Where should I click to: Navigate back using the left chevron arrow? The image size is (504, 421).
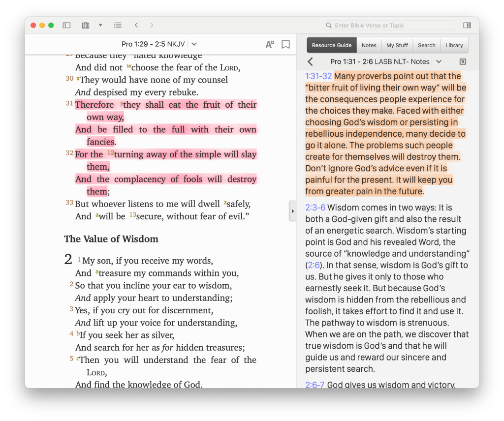pos(136,25)
